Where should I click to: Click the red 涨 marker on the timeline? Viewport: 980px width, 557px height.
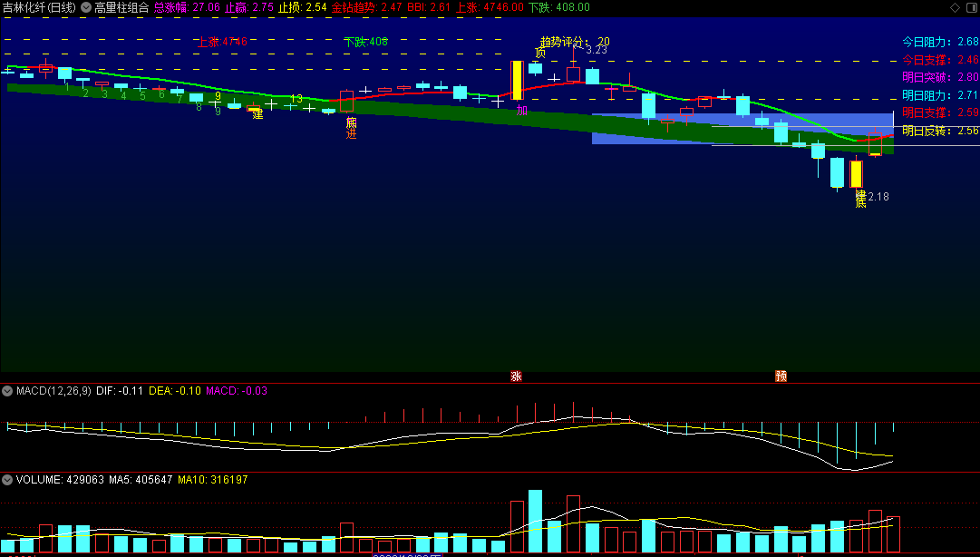pos(516,376)
